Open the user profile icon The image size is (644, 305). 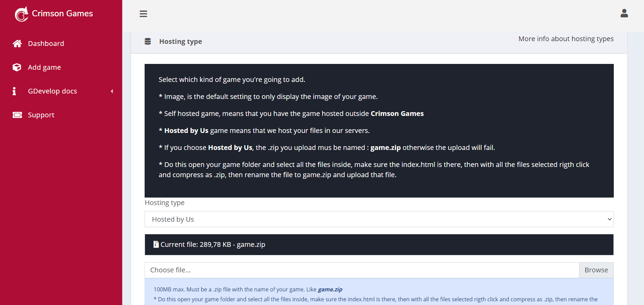tap(624, 13)
